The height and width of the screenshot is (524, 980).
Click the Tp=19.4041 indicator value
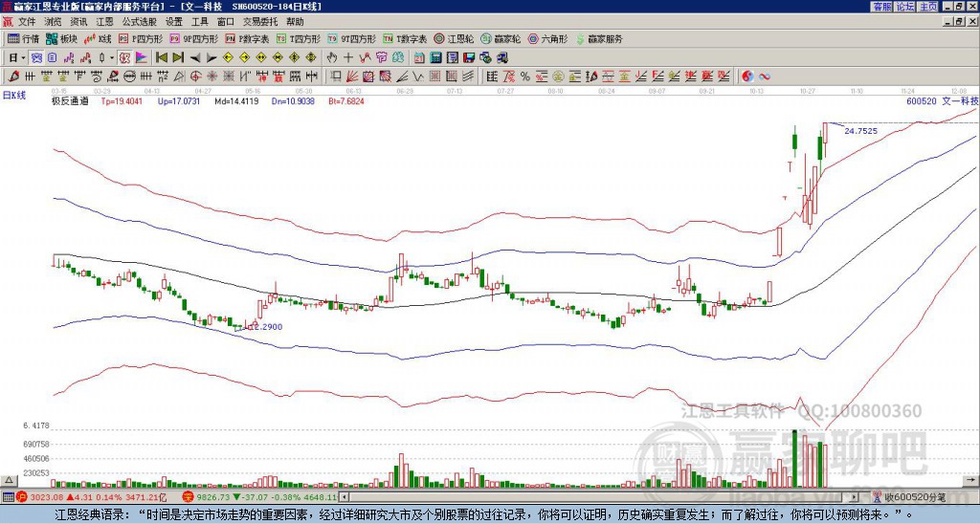tap(122, 100)
